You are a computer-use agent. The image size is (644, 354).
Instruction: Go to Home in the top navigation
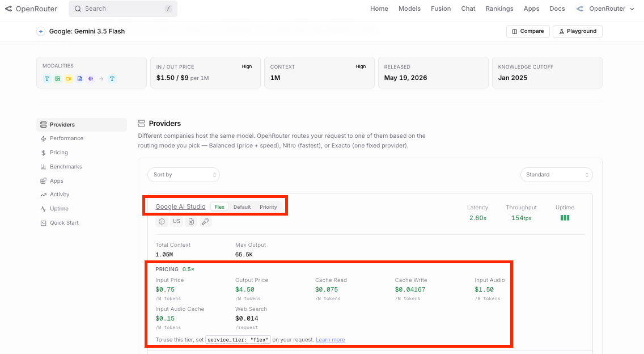(x=379, y=9)
